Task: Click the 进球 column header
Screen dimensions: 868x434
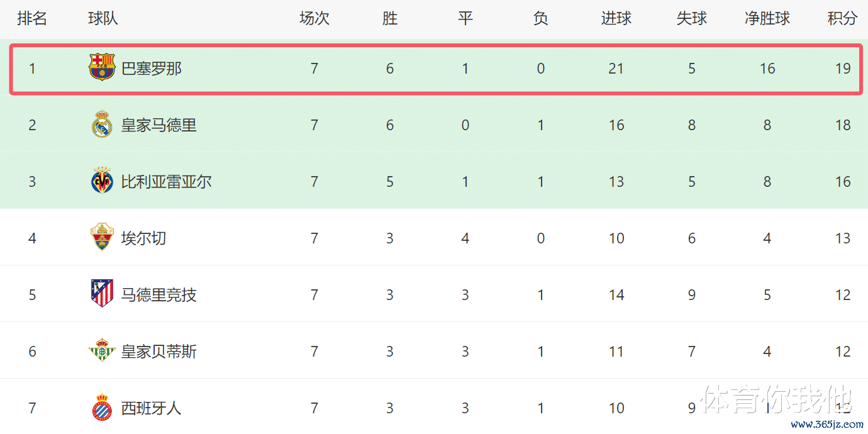Action: coord(616,18)
